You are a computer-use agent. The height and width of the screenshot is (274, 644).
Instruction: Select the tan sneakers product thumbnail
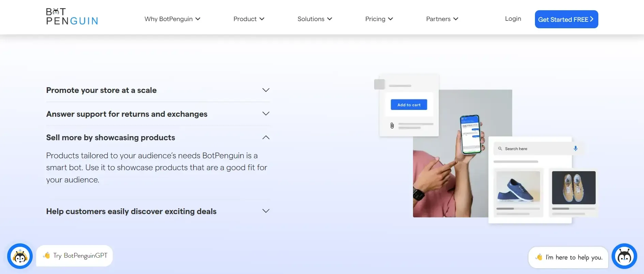tap(574, 188)
